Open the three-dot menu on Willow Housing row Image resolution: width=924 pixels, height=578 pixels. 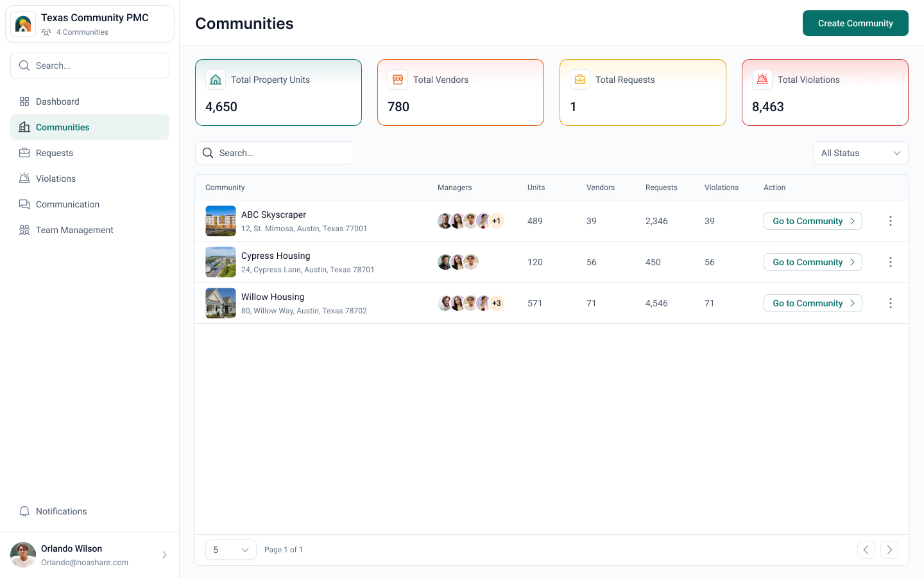891,302
